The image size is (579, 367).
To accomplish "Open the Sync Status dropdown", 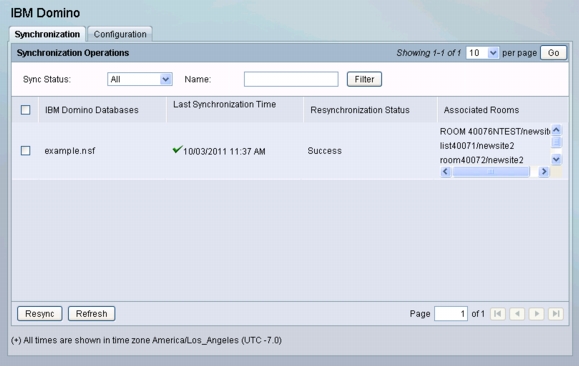I will (140, 79).
